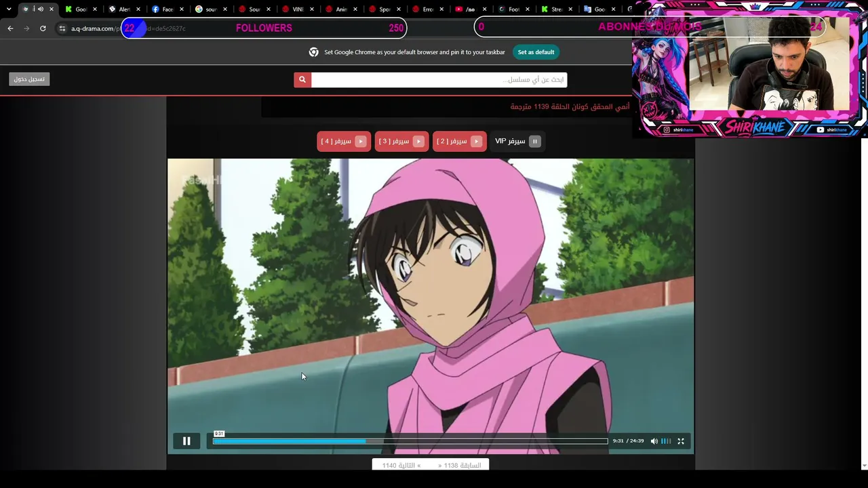Open next episode التالية 1140 link
The width and height of the screenshot is (868, 488).
point(401,466)
